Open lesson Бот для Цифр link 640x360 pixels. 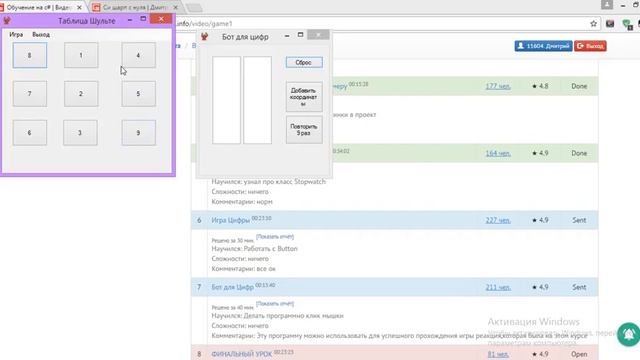coord(232,287)
